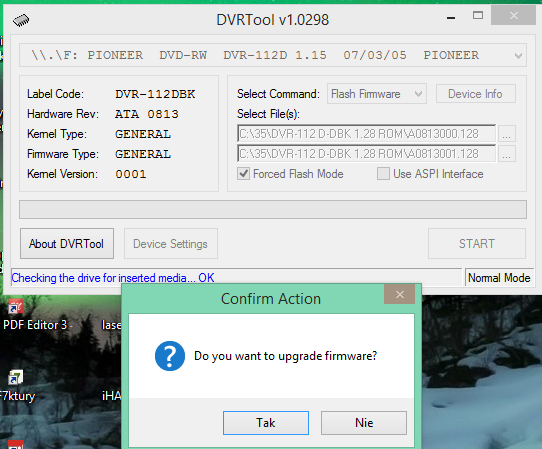Click the Device Info button
542x449 pixels.
(476, 94)
